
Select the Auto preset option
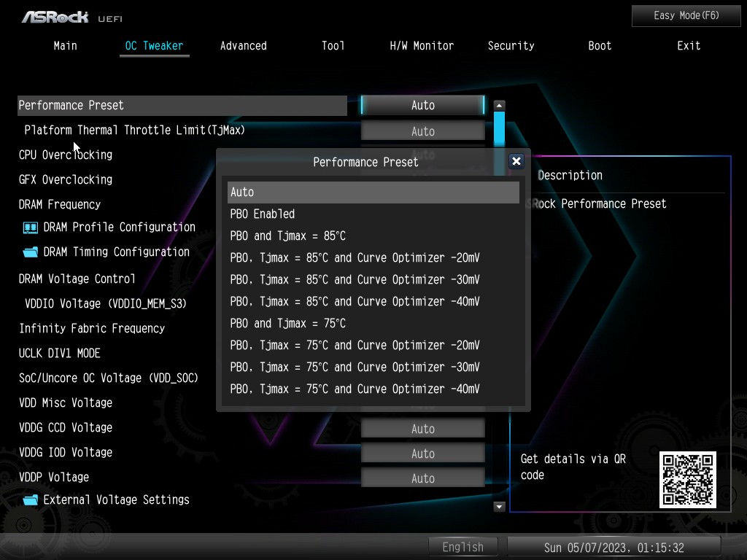click(x=373, y=192)
